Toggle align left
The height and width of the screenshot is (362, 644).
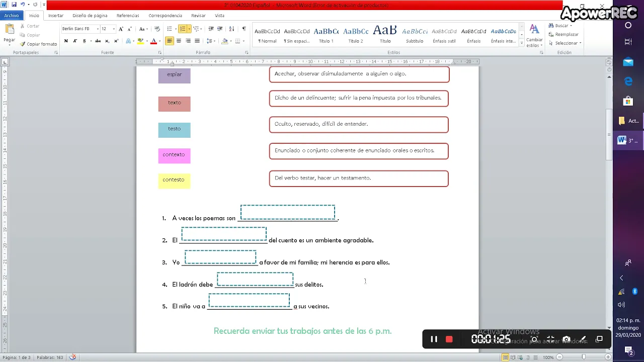[170, 41]
